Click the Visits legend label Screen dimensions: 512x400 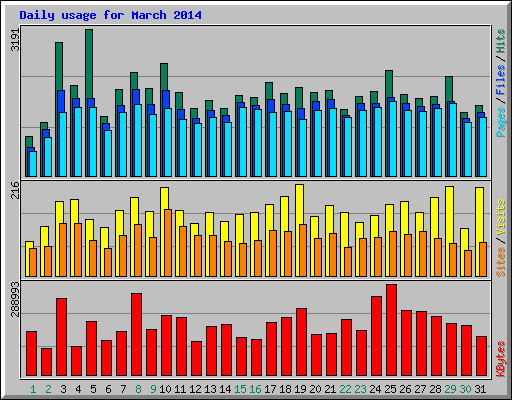[500, 218]
